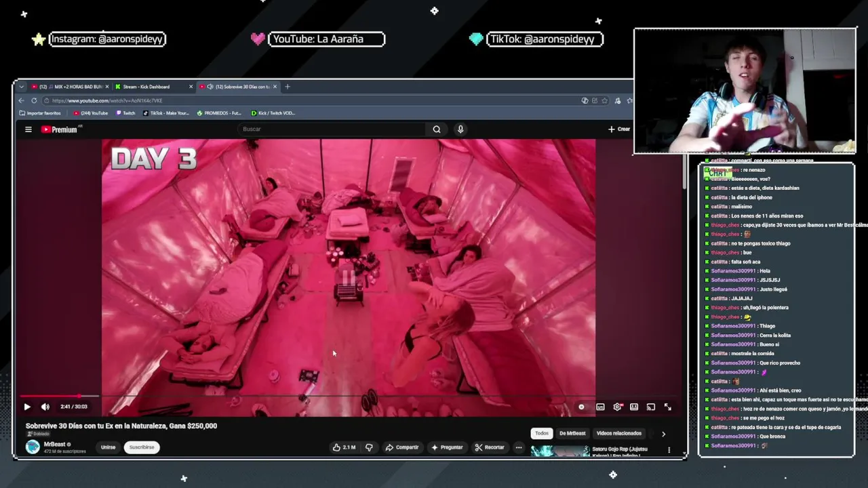Click chat message 'Cerra la kolita'
The width and height of the screenshot is (868, 488).
tap(775, 335)
